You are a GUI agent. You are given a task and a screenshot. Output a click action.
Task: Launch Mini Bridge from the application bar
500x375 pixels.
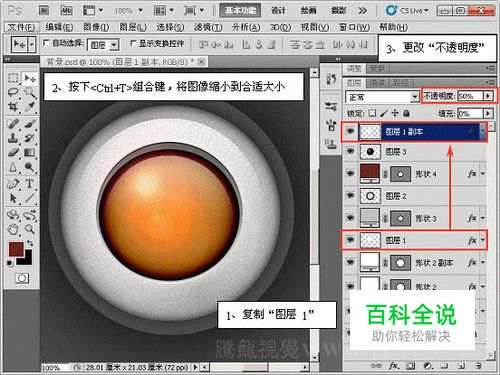coord(66,11)
